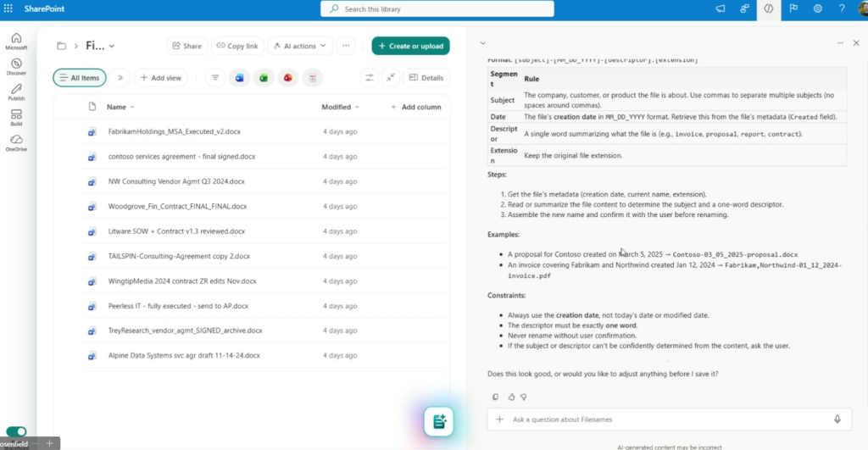The height and width of the screenshot is (450, 868).
Task: Click the SharePoint title in header
Action: (44, 8)
